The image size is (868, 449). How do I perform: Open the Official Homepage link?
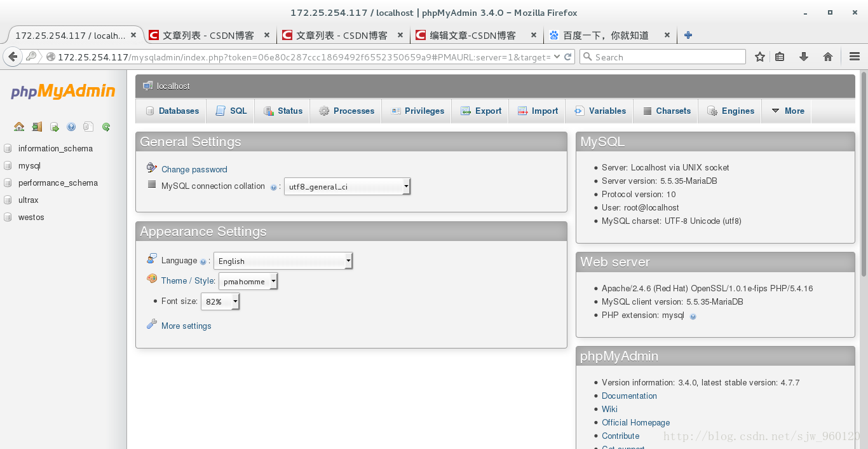coord(635,422)
